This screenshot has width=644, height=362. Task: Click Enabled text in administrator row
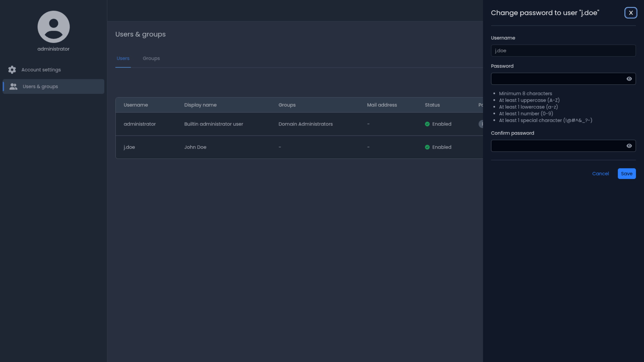442,124
